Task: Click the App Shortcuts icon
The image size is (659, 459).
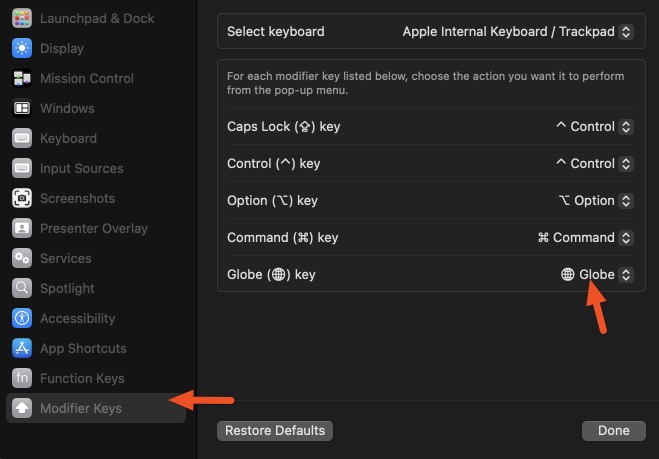Action: point(22,348)
